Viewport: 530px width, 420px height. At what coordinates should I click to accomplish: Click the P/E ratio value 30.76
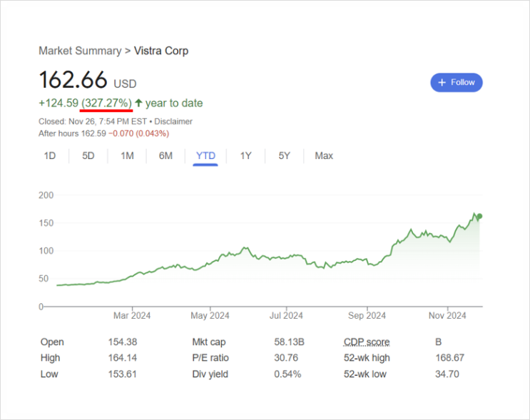[286, 358]
